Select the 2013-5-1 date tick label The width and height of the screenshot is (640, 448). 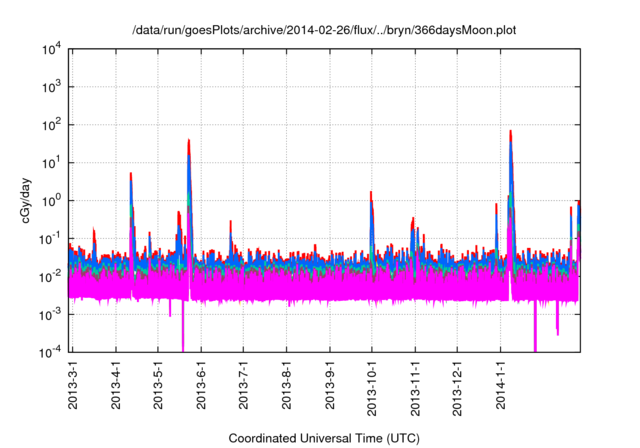click(x=158, y=385)
